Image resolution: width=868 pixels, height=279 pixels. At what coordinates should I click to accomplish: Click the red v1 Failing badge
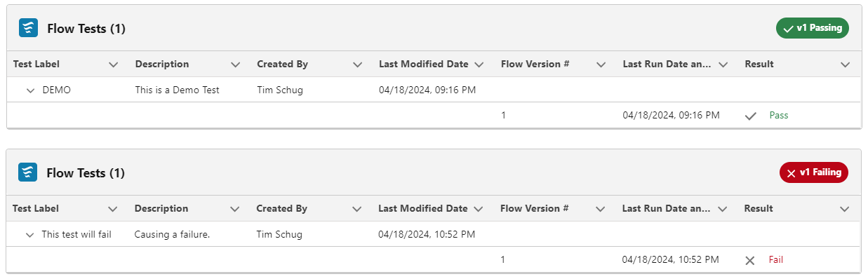point(814,172)
